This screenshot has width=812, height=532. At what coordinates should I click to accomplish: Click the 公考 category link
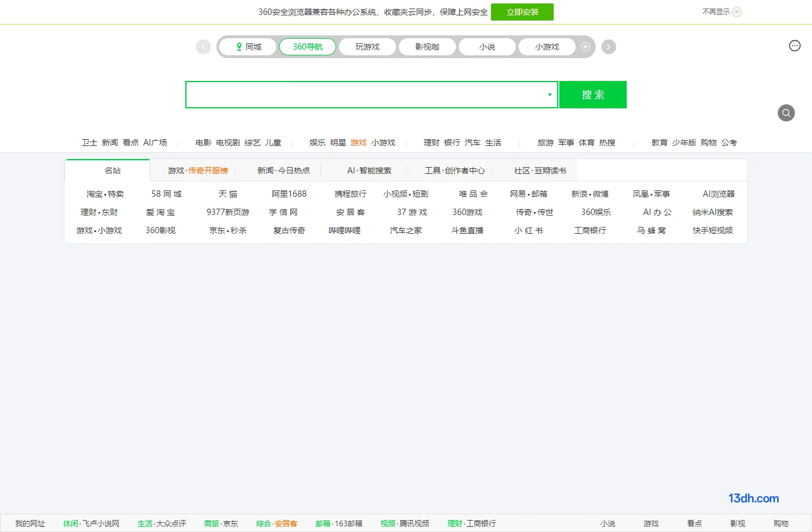(729, 143)
